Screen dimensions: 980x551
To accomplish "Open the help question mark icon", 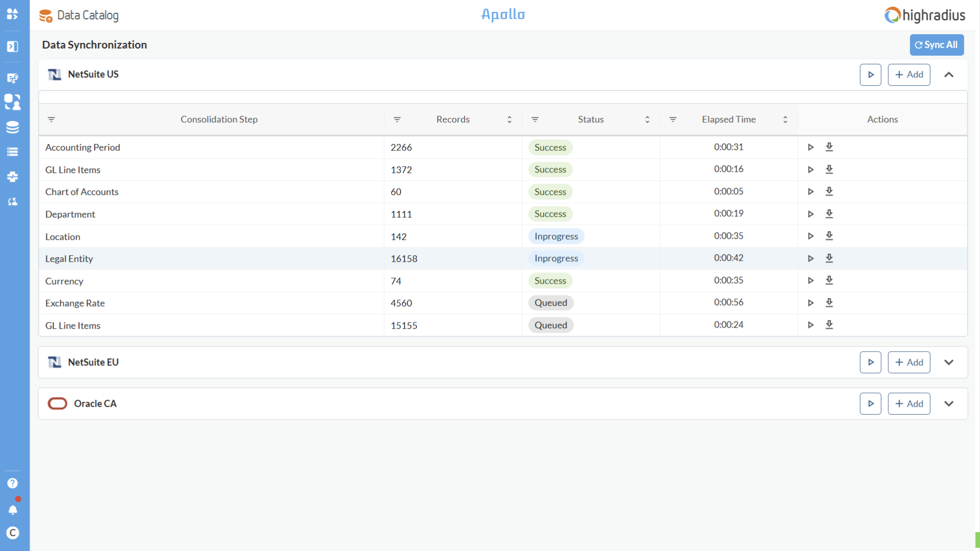I will (13, 483).
